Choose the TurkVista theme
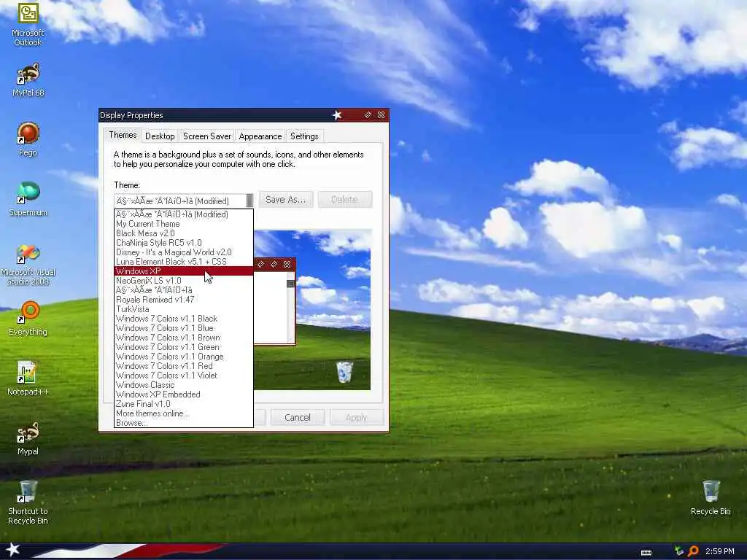Screen dimensions: 747x560 tap(184, 309)
